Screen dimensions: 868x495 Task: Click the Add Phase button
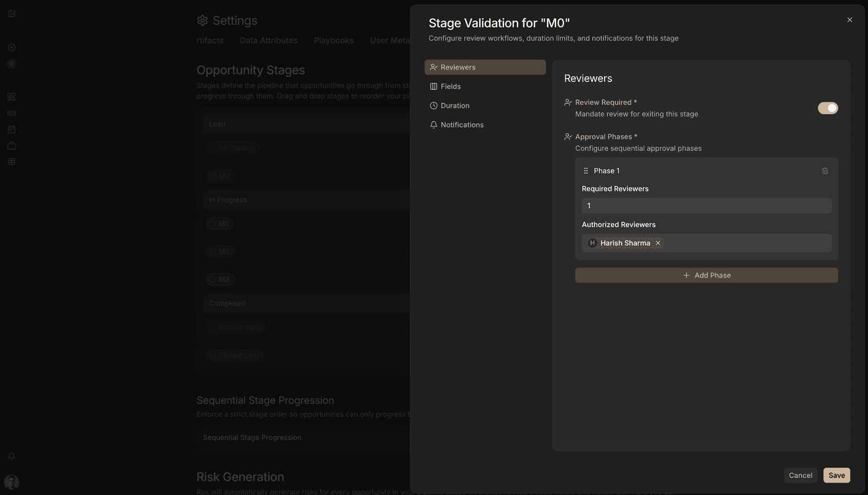706,275
